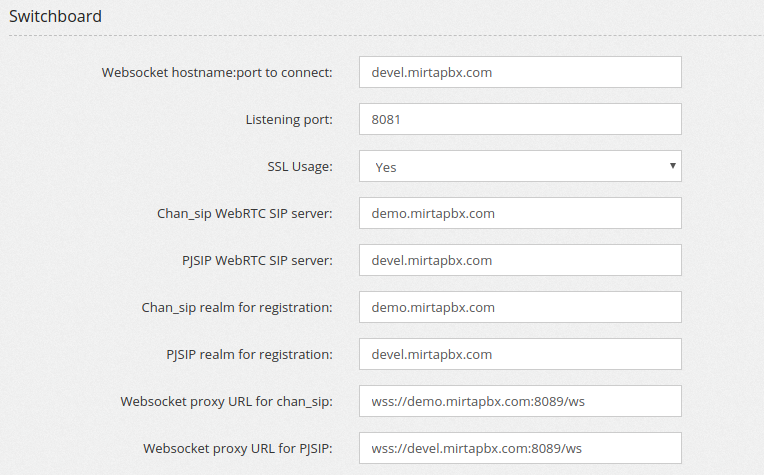Click the "Websocket hostname:port to connect:" label
This screenshot has height=475, width=764.
[x=217, y=73]
